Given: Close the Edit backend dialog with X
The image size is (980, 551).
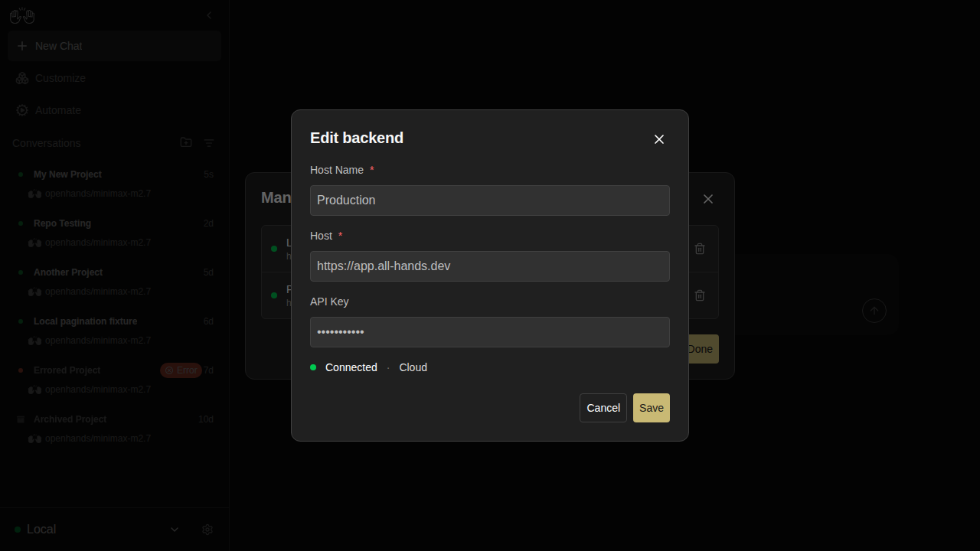Looking at the screenshot, I should point(659,139).
